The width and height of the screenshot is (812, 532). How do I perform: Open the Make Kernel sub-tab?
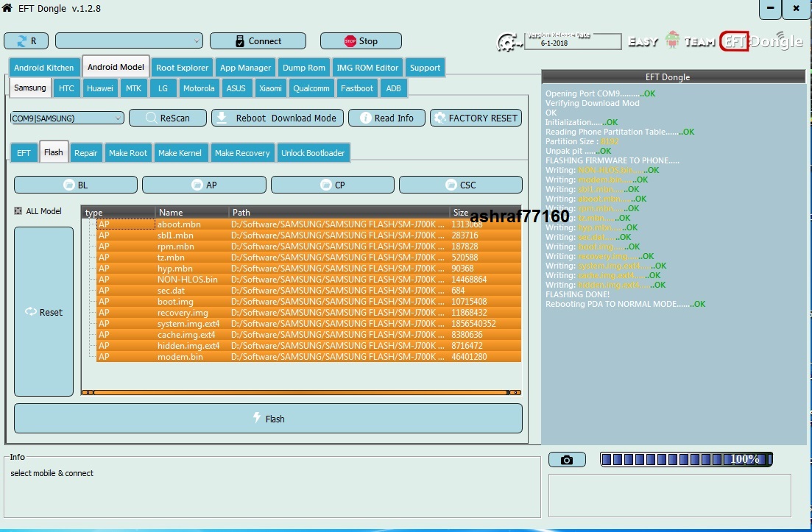click(x=180, y=152)
